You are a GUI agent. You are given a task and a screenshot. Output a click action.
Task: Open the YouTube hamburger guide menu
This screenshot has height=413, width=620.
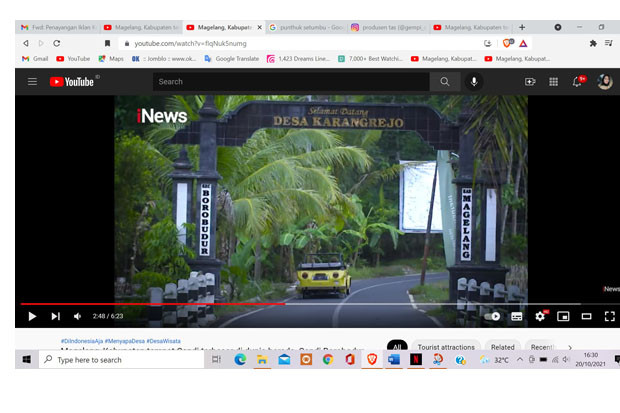pos(32,81)
